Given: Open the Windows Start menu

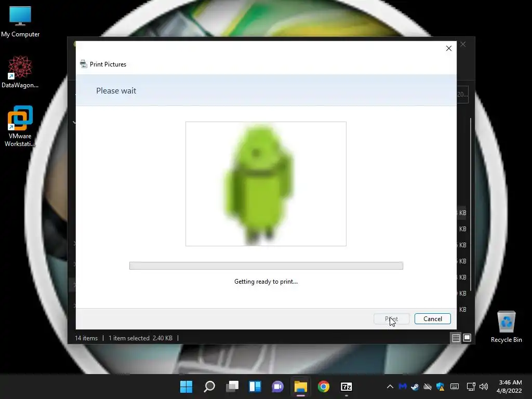Looking at the screenshot, I should pos(186,387).
